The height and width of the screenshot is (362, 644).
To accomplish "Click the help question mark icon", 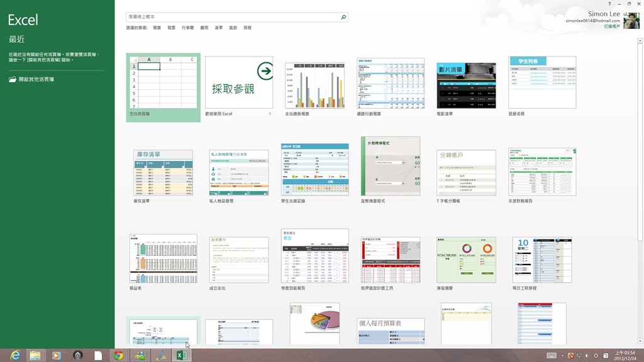I will point(609,4).
